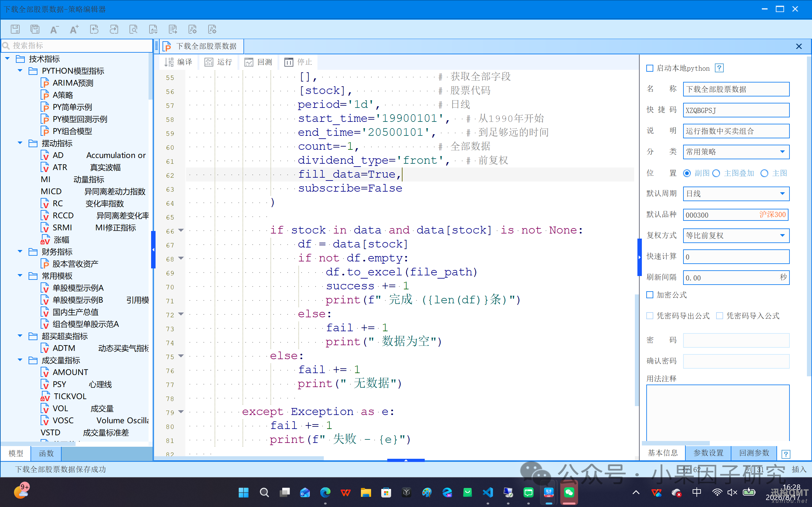Click the python help question mark icon
812x507 pixels.
coord(719,68)
